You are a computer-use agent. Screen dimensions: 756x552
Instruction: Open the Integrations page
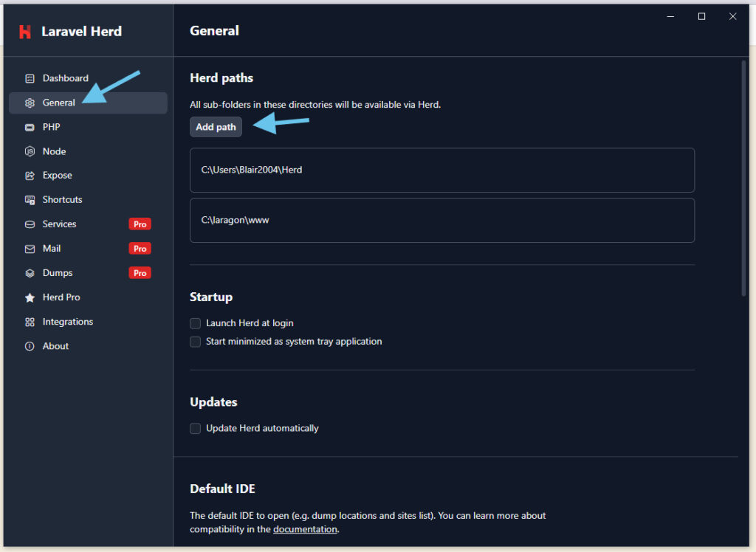pos(89,322)
